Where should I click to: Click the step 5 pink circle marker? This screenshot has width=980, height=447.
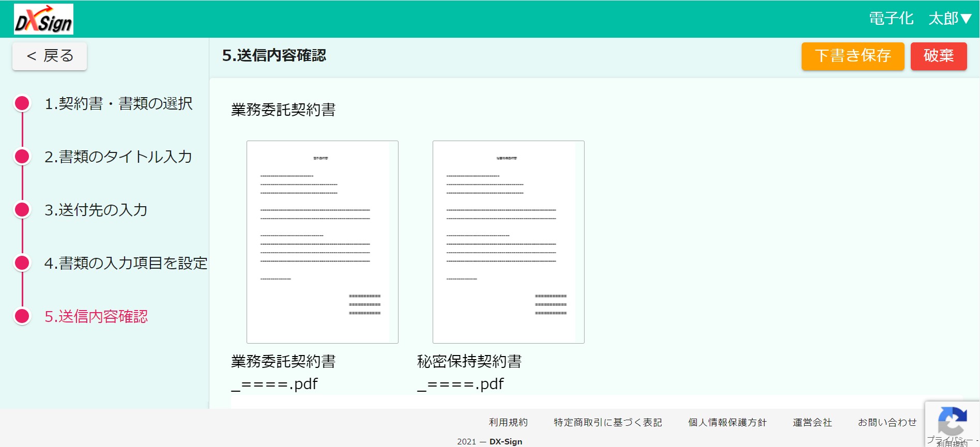coord(22,316)
